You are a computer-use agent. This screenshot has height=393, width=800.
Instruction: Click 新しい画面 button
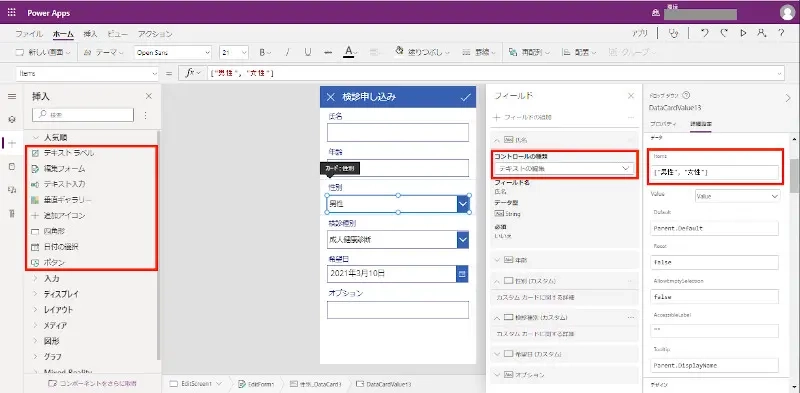pos(43,52)
